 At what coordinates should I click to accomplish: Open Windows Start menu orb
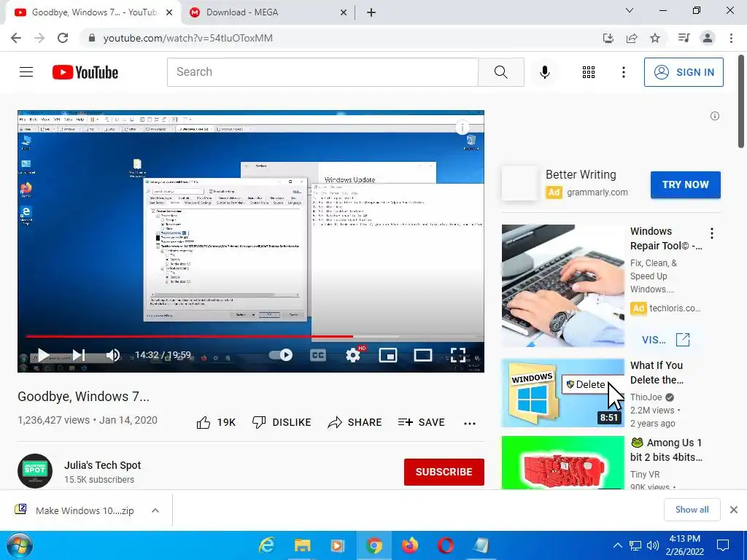(x=20, y=545)
